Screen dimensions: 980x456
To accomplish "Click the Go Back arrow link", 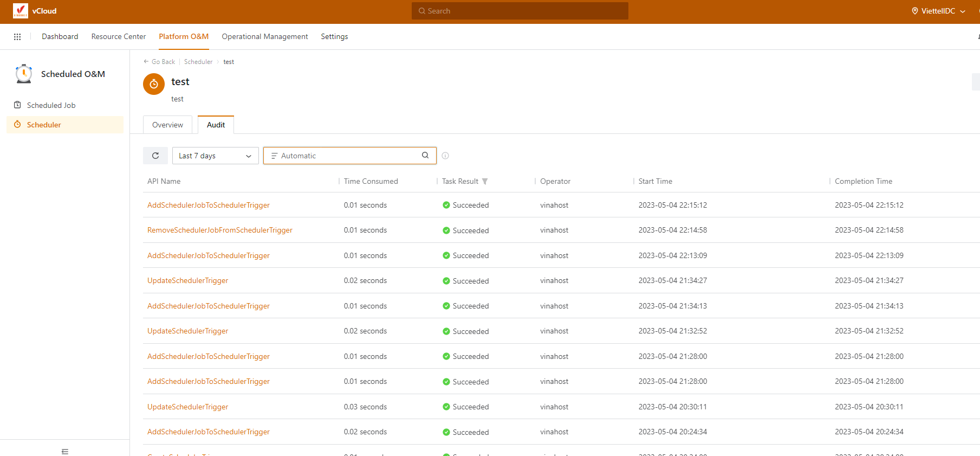I will 159,62.
